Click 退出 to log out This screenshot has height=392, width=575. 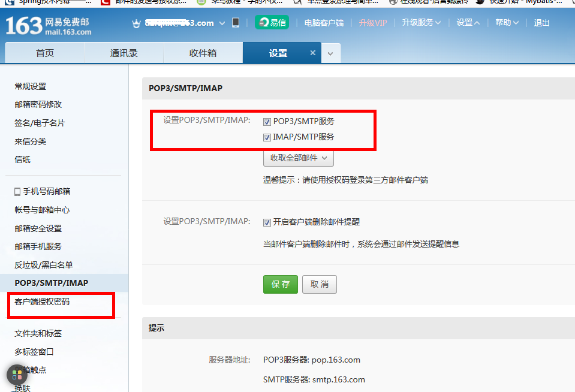[541, 23]
